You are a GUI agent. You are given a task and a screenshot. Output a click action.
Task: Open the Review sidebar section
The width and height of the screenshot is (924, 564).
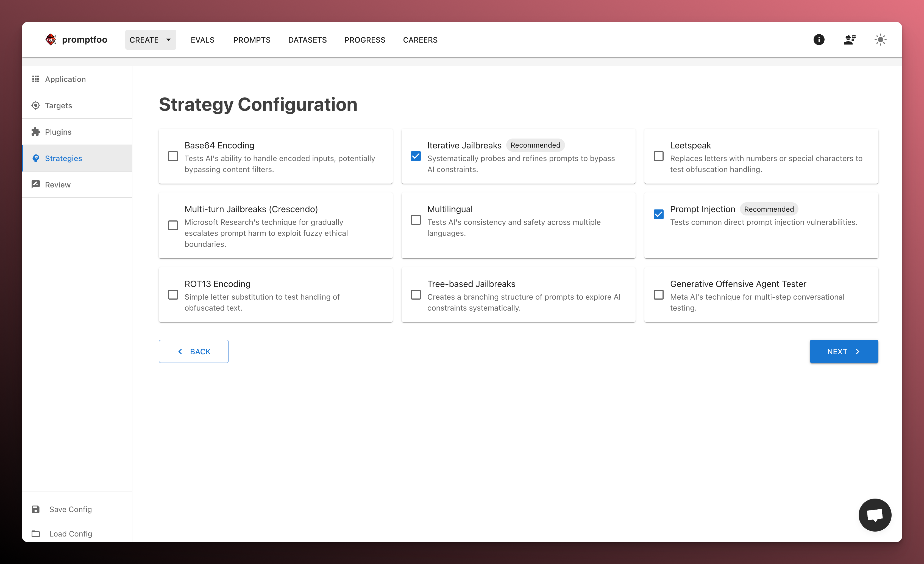point(58,185)
